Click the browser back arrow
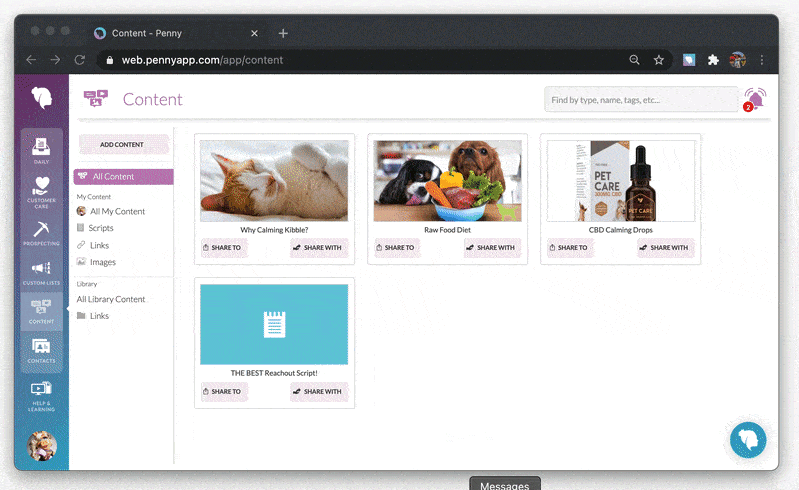This screenshot has width=799, height=490. tap(32, 60)
